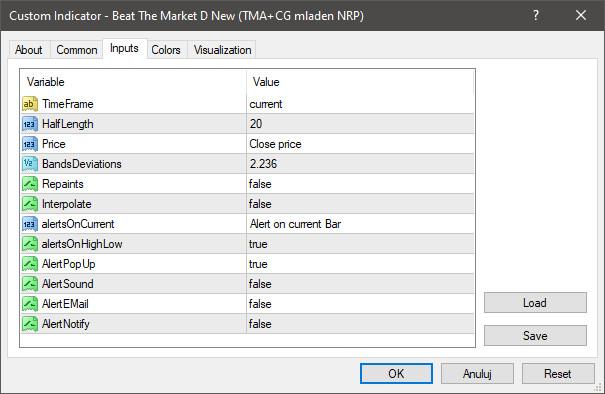Click the boolean icon next to AlertEMail

coord(30,304)
